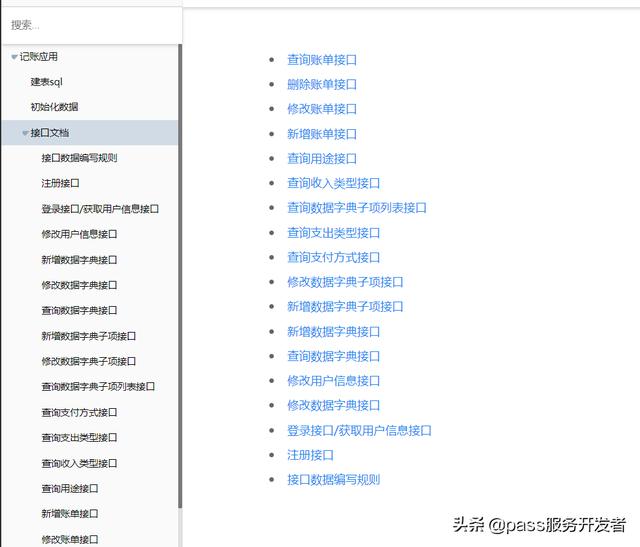
Task: Collapse the 接口文档 tree node arrow
Action: 25,133
